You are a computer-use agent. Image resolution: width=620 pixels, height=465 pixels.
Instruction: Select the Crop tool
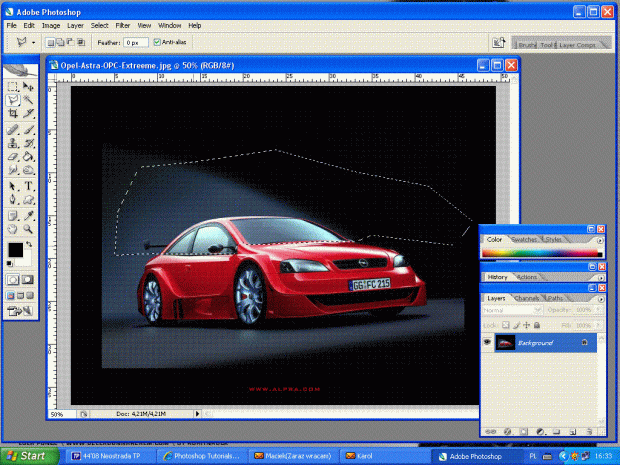tap(12, 114)
